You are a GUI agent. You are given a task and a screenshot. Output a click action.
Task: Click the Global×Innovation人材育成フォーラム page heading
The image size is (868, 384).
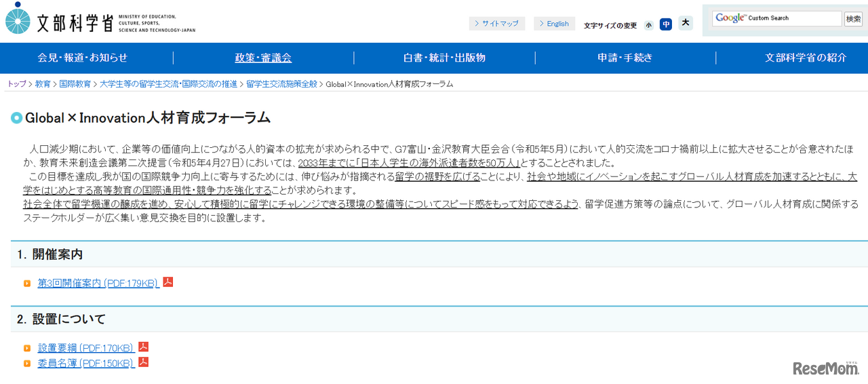click(x=148, y=118)
